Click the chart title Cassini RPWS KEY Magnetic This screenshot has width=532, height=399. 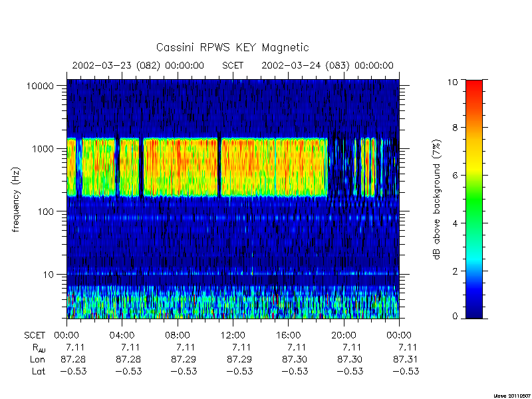(x=232, y=47)
